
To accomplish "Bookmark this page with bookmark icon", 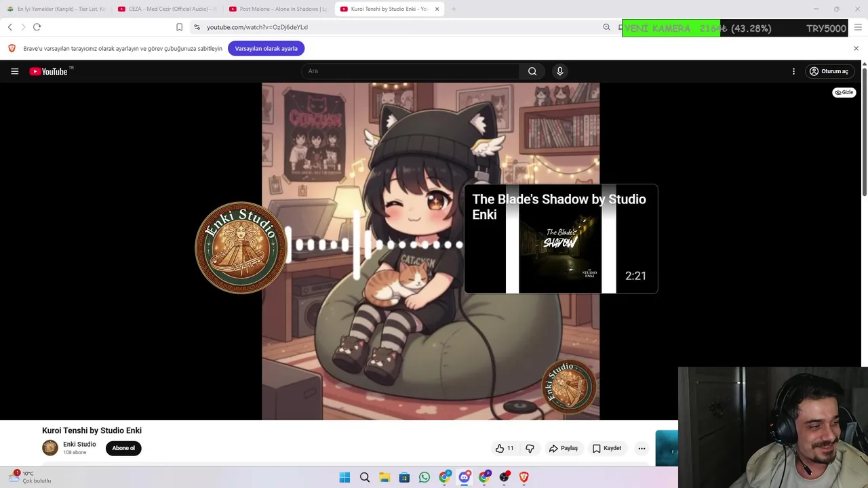I will [x=179, y=27].
